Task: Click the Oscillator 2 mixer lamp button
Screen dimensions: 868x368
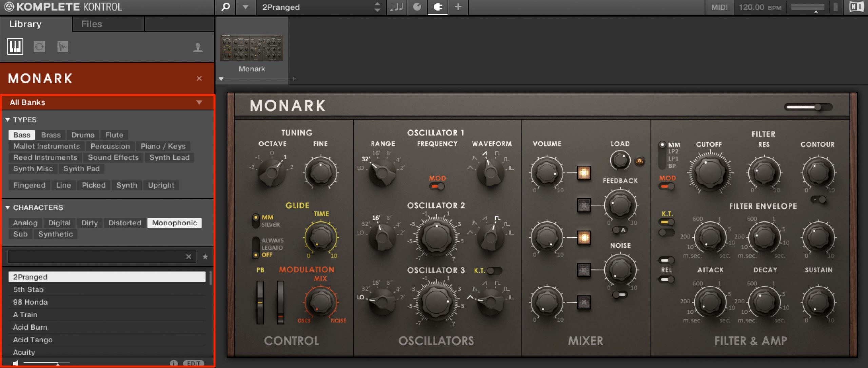Action: tap(584, 238)
